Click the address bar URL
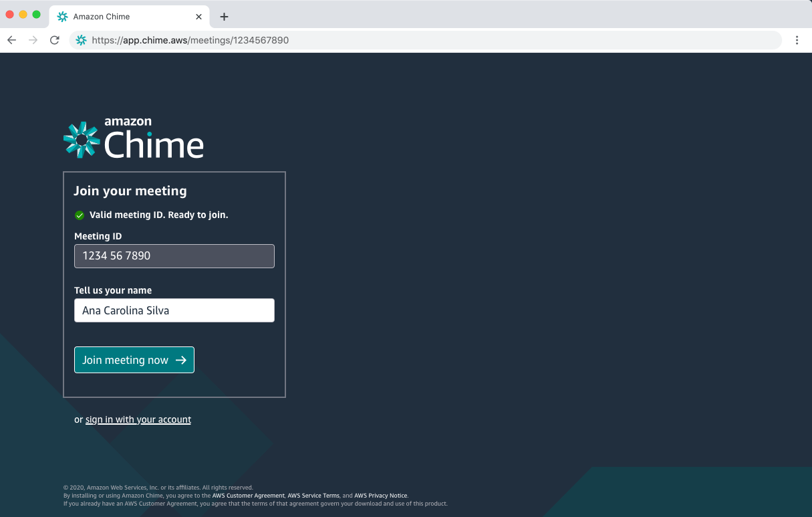The width and height of the screenshot is (812, 517). pyautogui.click(x=190, y=40)
